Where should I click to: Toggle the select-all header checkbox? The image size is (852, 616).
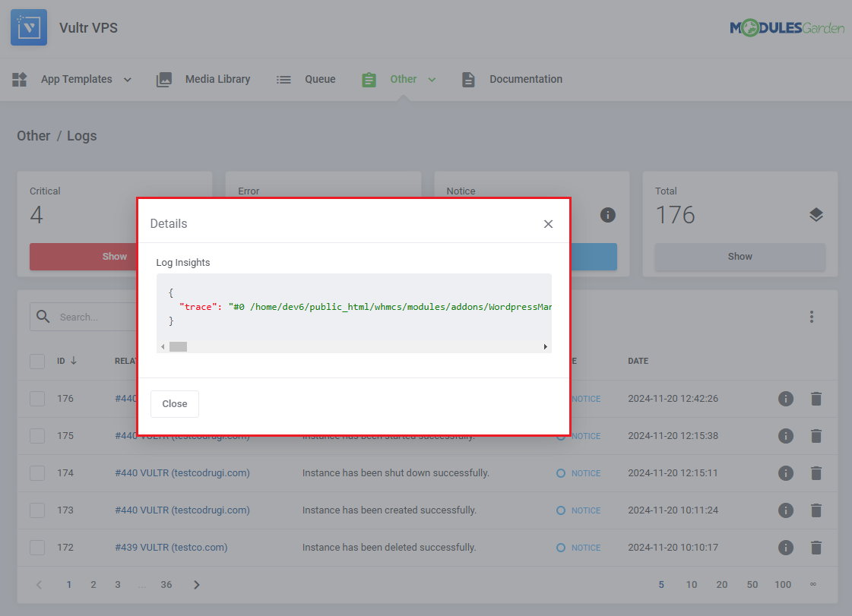[37, 362]
